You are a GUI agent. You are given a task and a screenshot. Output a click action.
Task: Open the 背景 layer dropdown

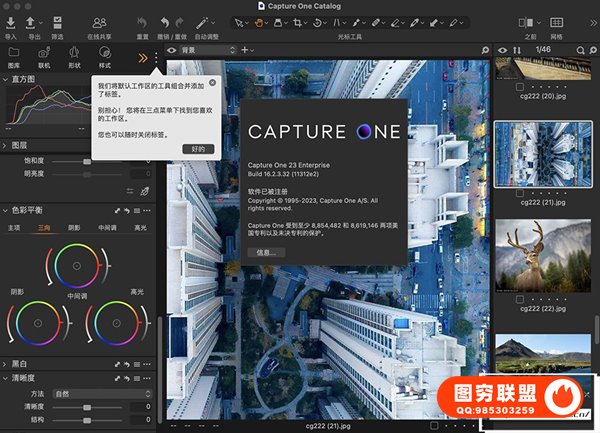tap(208, 49)
